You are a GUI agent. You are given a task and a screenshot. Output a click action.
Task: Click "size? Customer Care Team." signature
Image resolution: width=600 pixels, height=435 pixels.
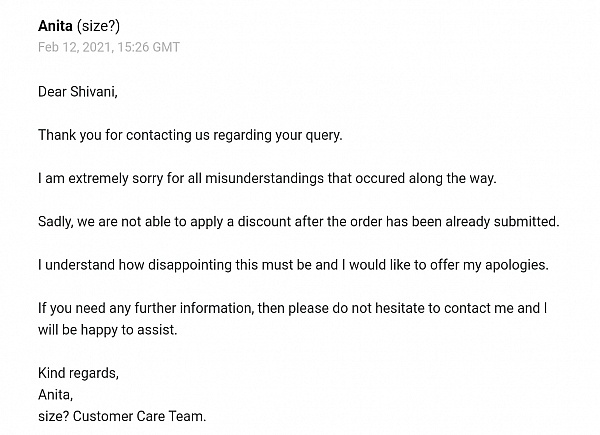pyautogui.click(x=122, y=416)
